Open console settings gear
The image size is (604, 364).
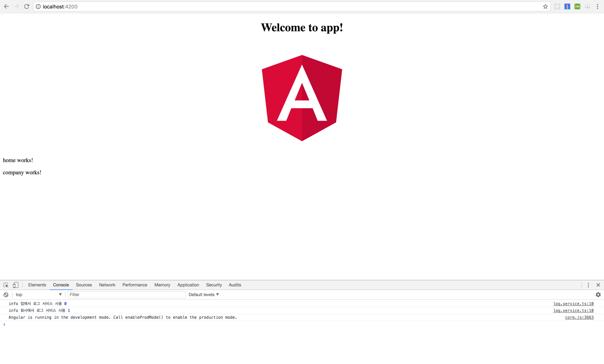pyautogui.click(x=598, y=295)
